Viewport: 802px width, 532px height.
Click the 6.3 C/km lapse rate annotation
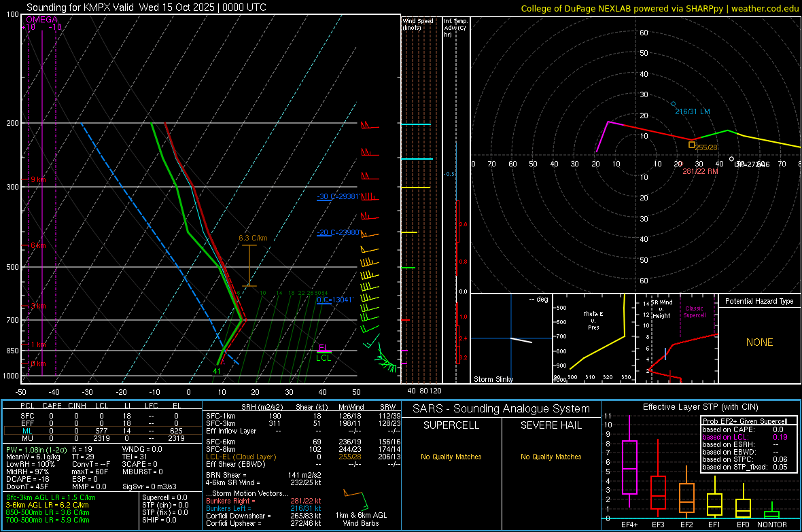point(254,238)
